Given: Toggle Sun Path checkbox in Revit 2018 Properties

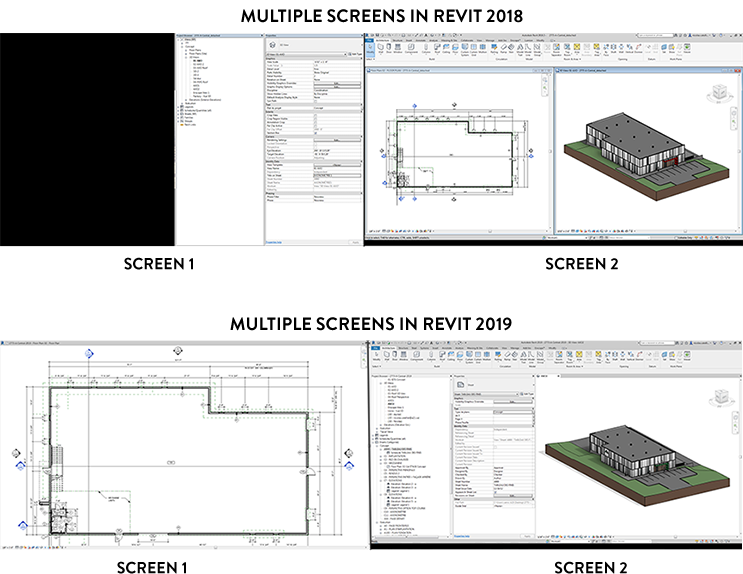Looking at the screenshot, I should (316, 101).
